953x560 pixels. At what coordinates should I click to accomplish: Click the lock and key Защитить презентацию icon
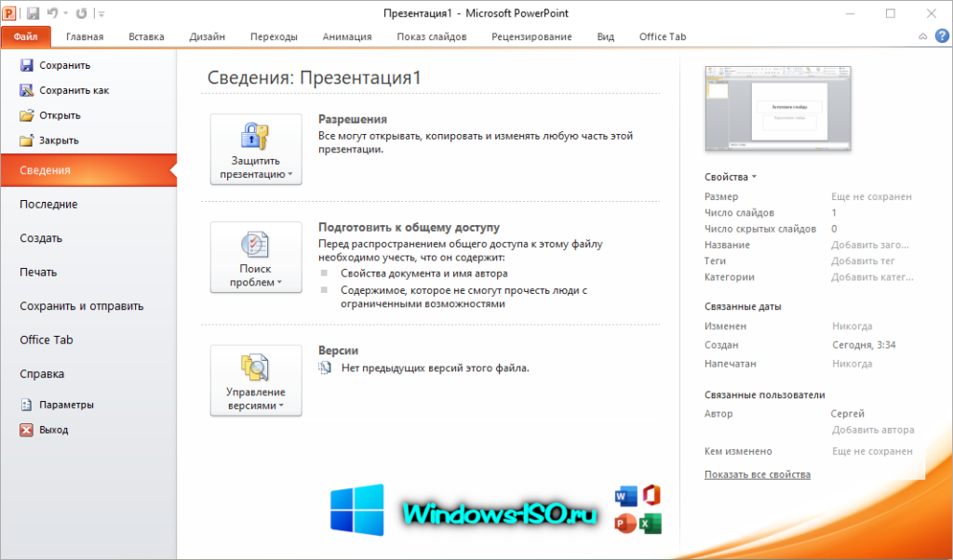pyautogui.click(x=255, y=136)
